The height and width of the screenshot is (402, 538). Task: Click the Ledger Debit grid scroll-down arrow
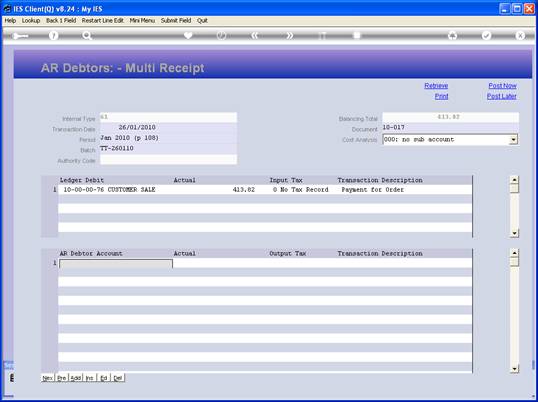514,233
